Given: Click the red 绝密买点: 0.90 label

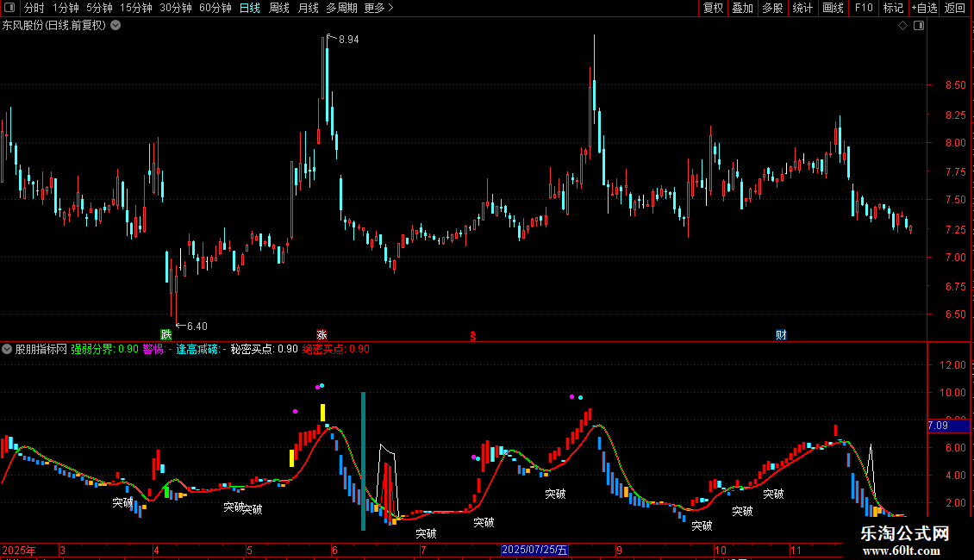Looking at the screenshot, I should 336,349.
